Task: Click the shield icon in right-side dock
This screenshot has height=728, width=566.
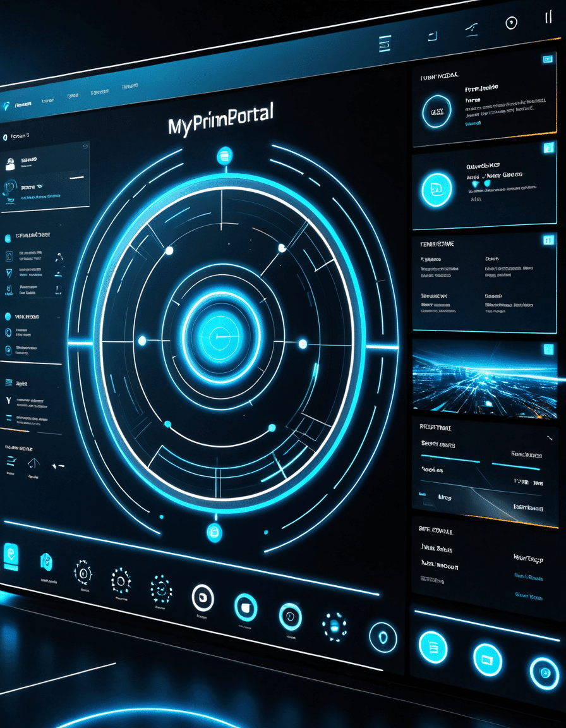Action: [x=383, y=636]
